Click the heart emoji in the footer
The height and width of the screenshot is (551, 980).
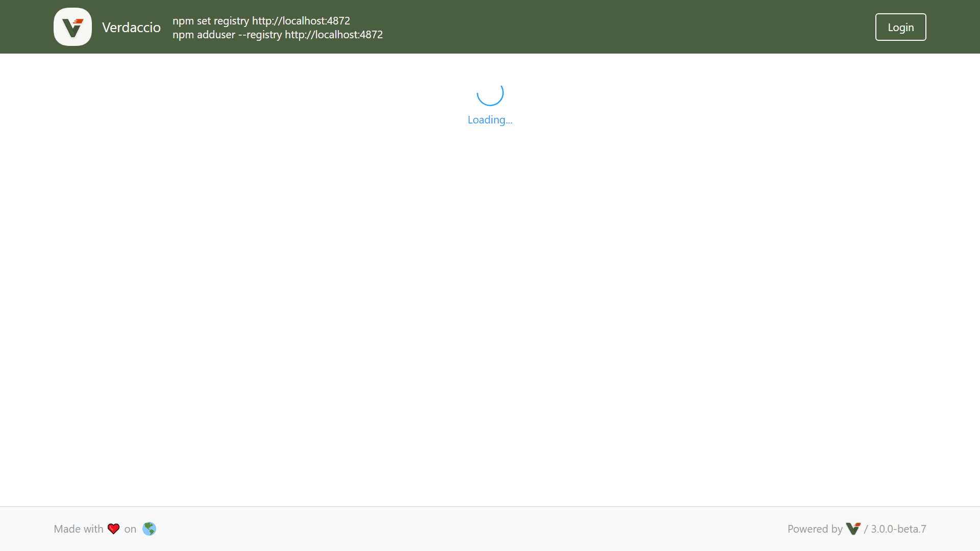point(113,529)
